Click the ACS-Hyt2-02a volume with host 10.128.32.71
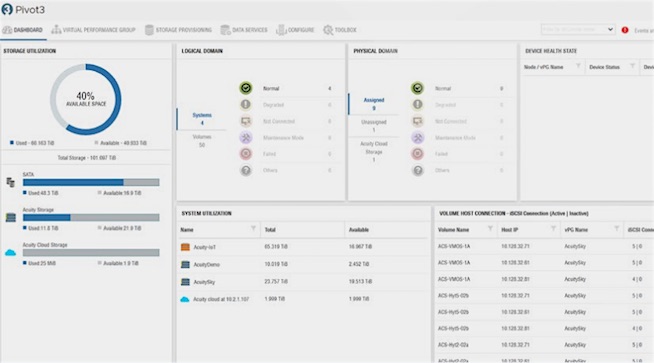Screen dimensions: 654x363 545,345
